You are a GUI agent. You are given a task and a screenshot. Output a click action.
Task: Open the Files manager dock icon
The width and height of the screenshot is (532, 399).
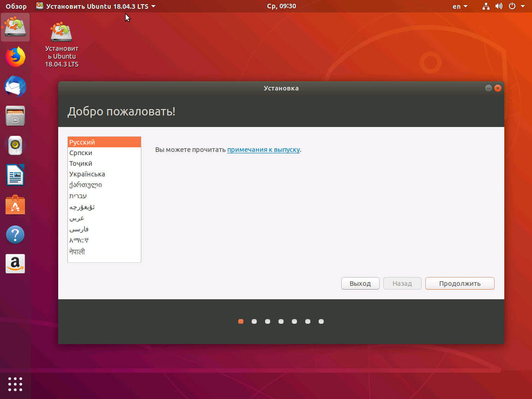click(x=15, y=116)
